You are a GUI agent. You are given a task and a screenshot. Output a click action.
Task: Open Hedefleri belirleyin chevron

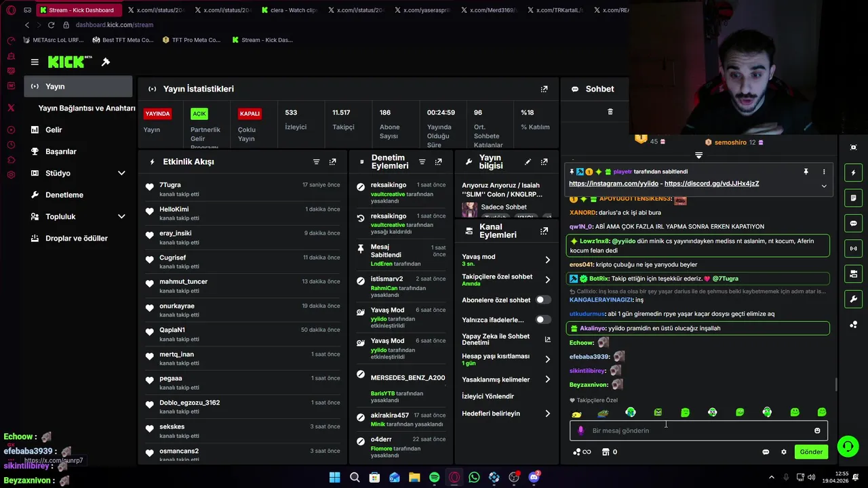547,413
